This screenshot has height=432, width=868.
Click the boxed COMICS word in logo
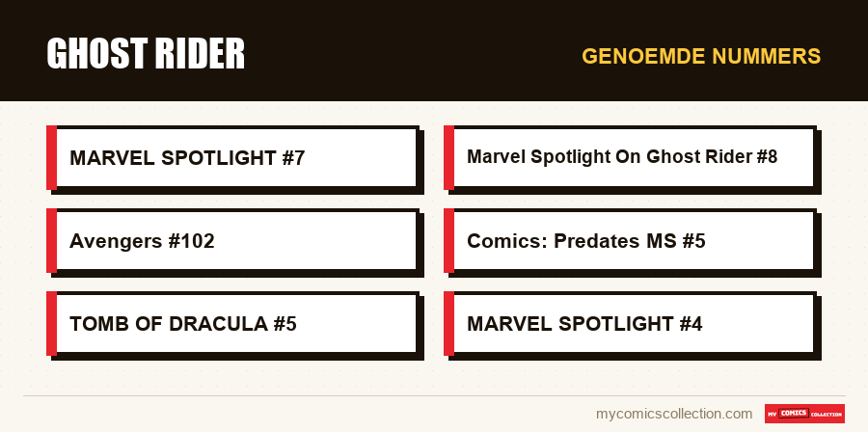click(794, 413)
